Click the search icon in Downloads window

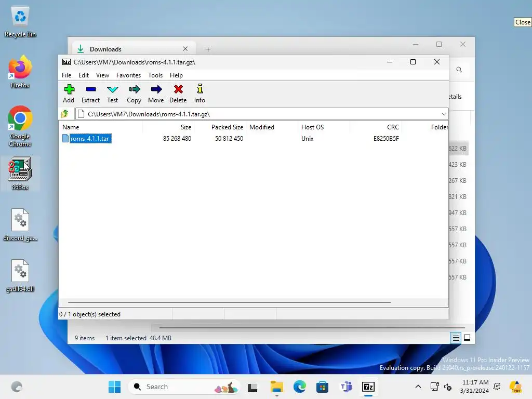click(x=459, y=70)
